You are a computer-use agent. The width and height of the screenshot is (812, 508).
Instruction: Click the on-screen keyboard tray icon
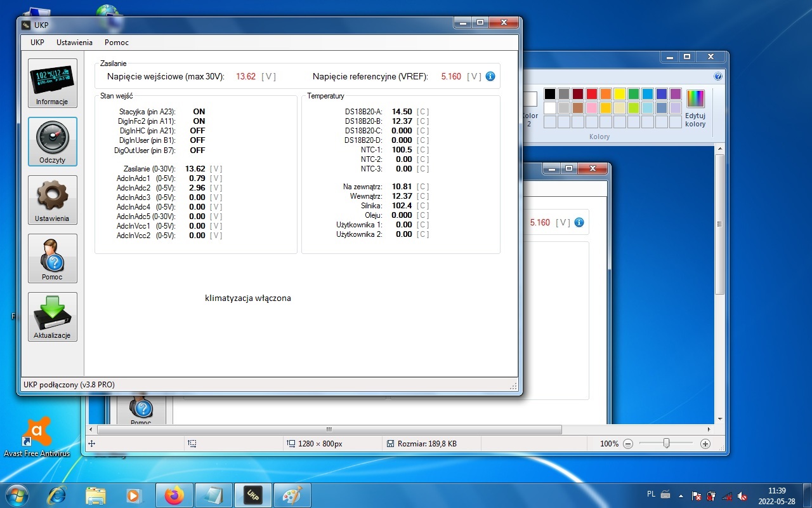pyautogui.click(x=665, y=494)
